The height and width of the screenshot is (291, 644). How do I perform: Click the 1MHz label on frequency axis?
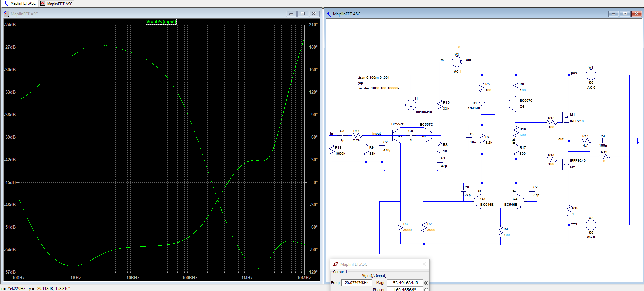(x=247, y=278)
